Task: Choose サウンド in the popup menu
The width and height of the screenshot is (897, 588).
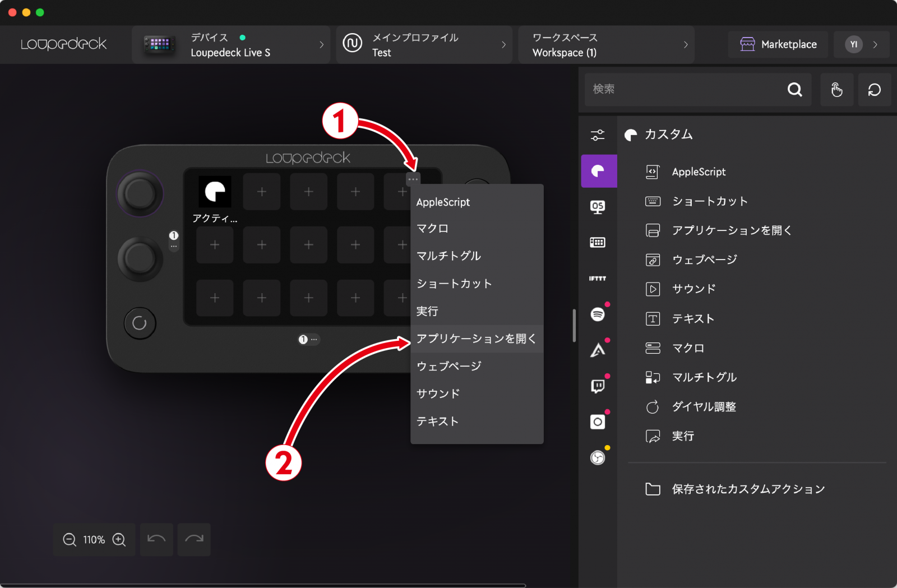Action: click(x=477, y=393)
